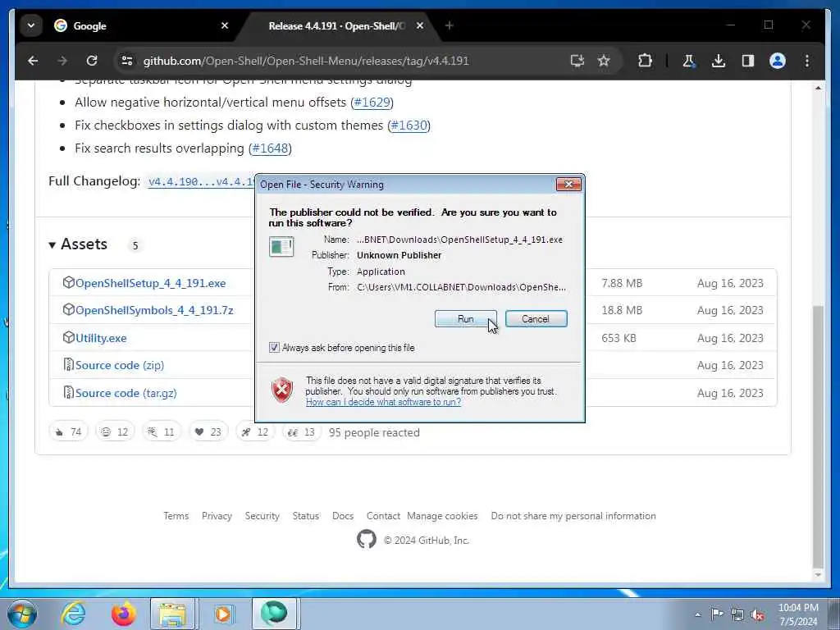Open issue link #1629

click(372, 103)
